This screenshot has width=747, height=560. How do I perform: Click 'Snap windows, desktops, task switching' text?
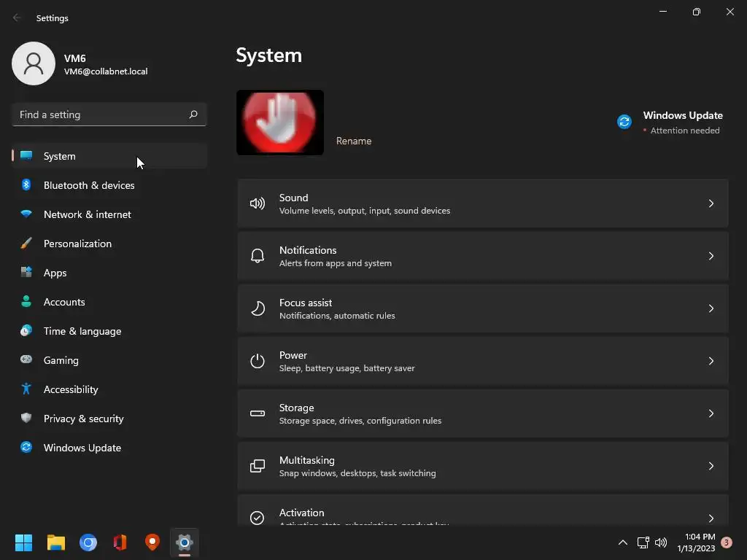coord(357,472)
